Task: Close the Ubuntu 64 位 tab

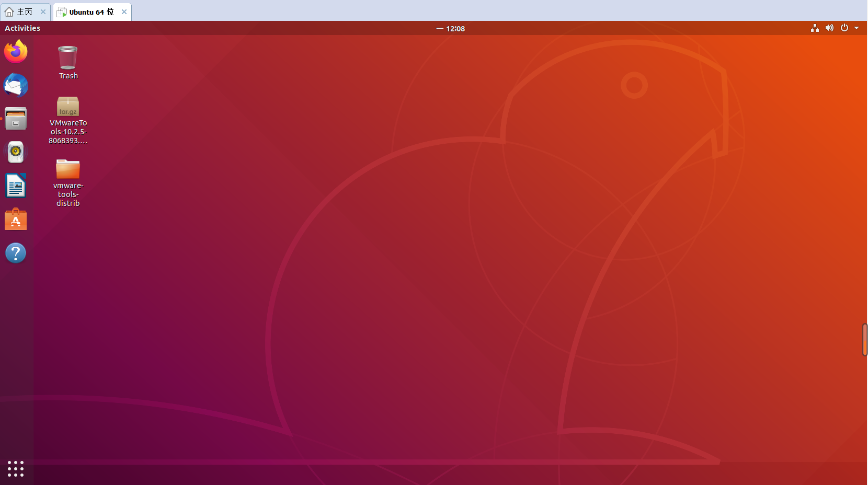Action: click(x=124, y=11)
